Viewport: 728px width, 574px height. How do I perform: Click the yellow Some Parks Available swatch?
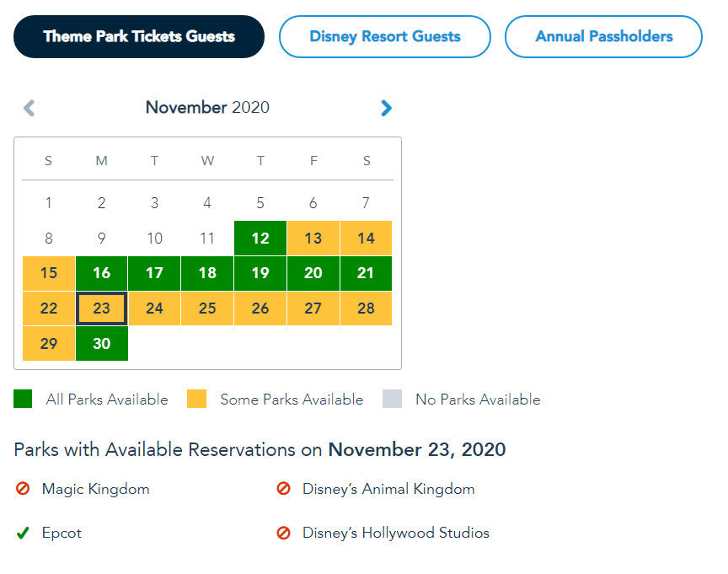coord(197,400)
